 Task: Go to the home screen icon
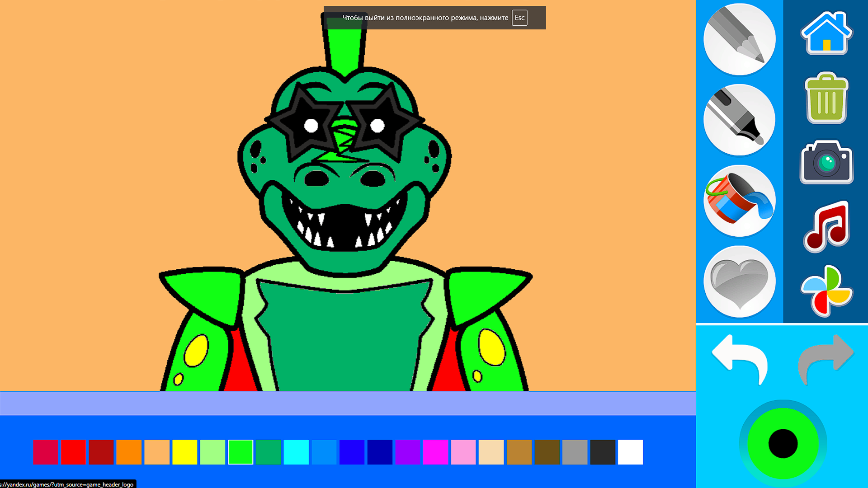[x=826, y=33]
